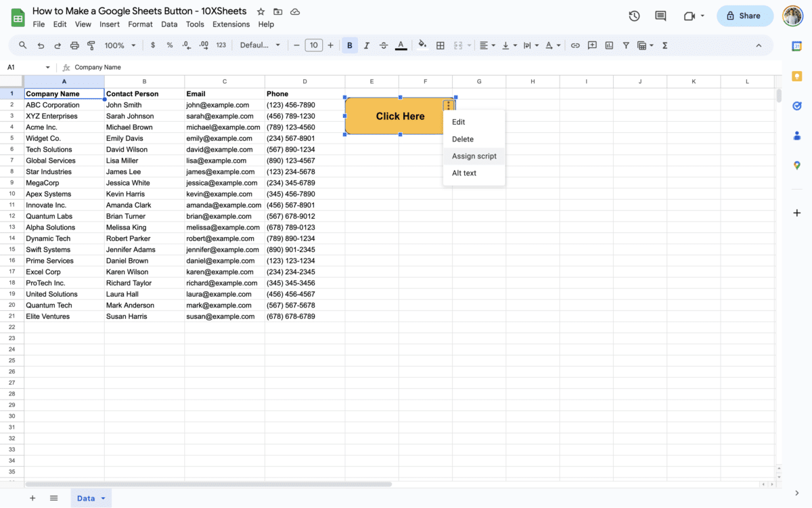Apply bold formatting from the toolbar

click(349, 45)
